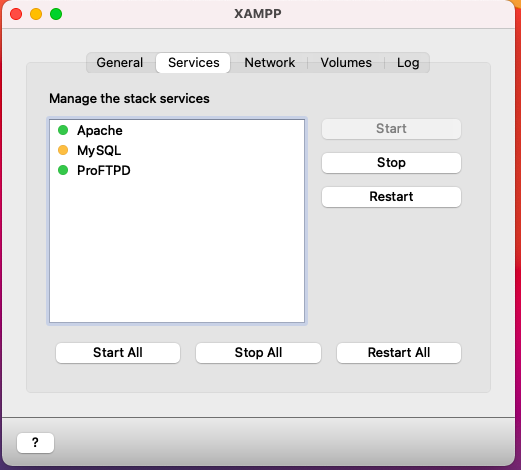
Task: Select MySQL in the services list
Action: point(177,150)
